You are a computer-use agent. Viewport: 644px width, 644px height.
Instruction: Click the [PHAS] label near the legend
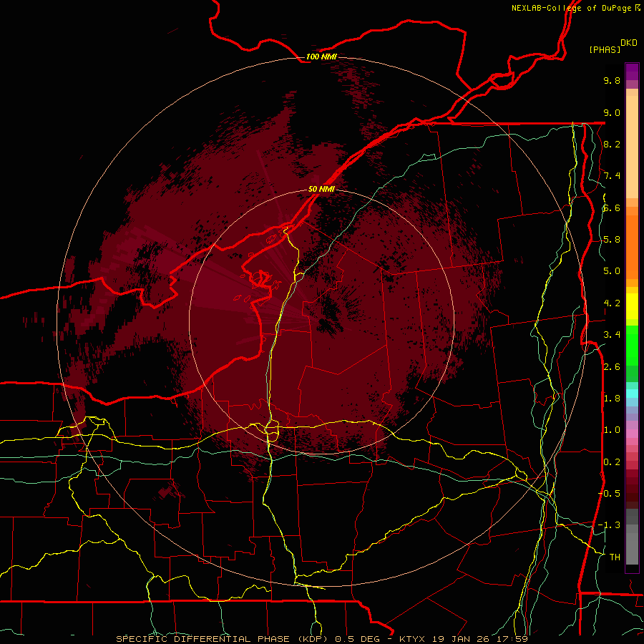[605, 50]
